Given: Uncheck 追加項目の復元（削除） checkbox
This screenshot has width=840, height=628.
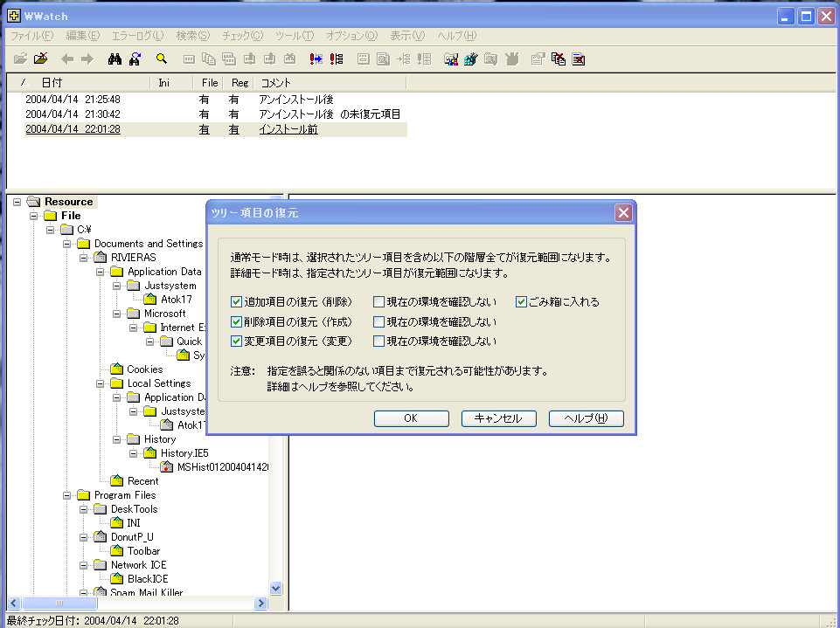Looking at the screenshot, I should (x=236, y=302).
